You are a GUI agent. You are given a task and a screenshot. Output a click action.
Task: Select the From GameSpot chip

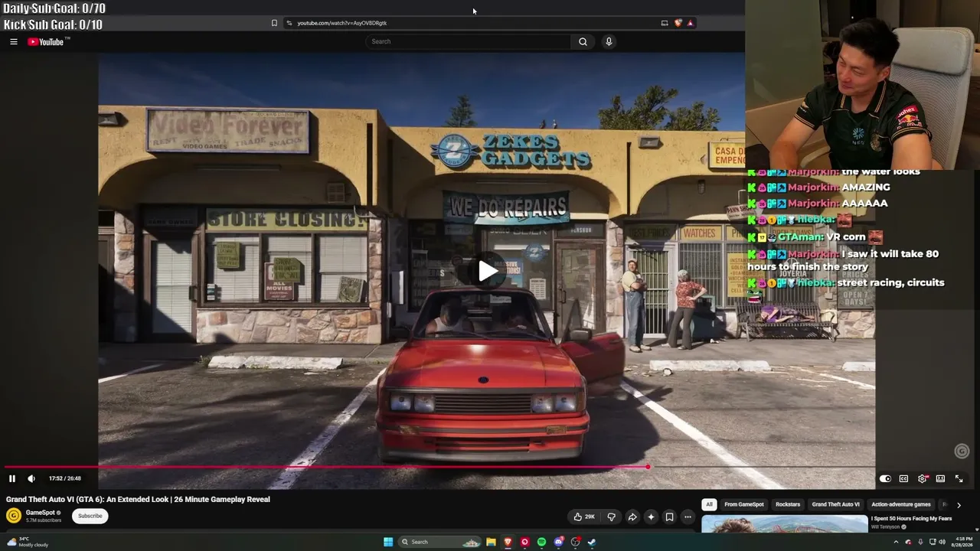coord(744,504)
